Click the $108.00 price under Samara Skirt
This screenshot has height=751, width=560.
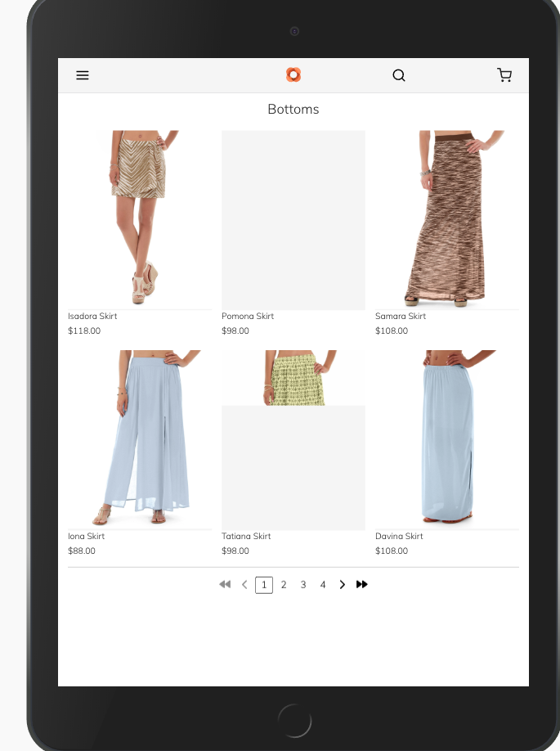pos(392,331)
